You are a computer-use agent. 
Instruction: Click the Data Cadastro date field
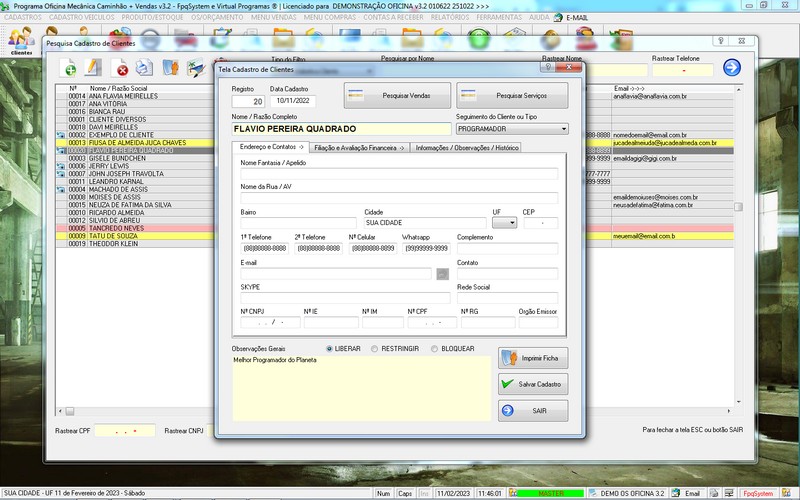(293, 101)
